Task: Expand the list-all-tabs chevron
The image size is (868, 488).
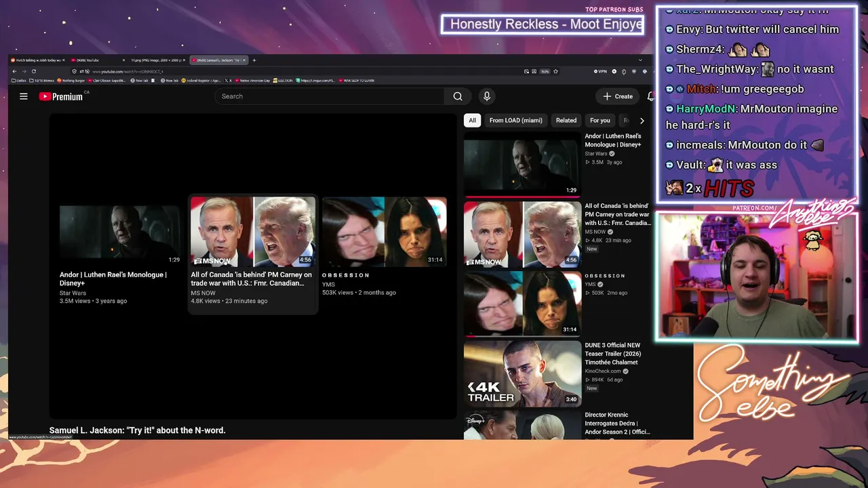Action: (x=640, y=60)
